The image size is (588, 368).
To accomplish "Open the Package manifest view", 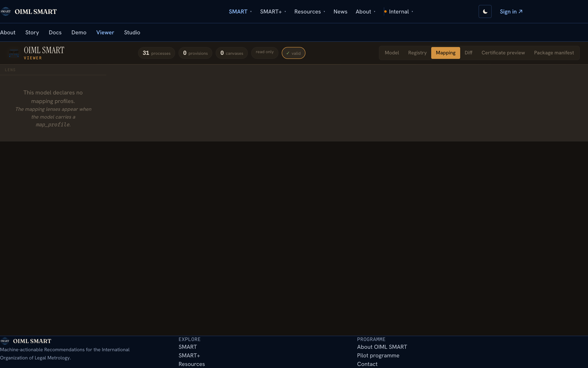I will pos(554,53).
